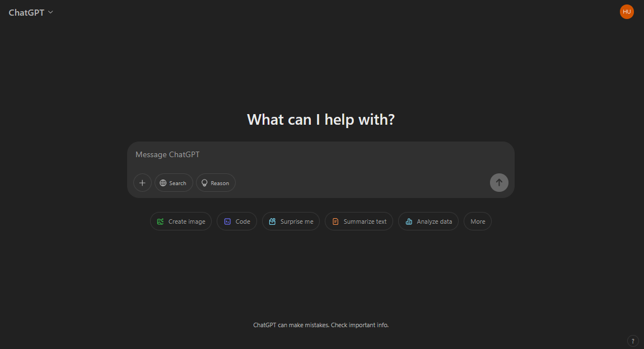Toggle the Reason option
This screenshot has width=644, height=349.
tap(216, 183)
